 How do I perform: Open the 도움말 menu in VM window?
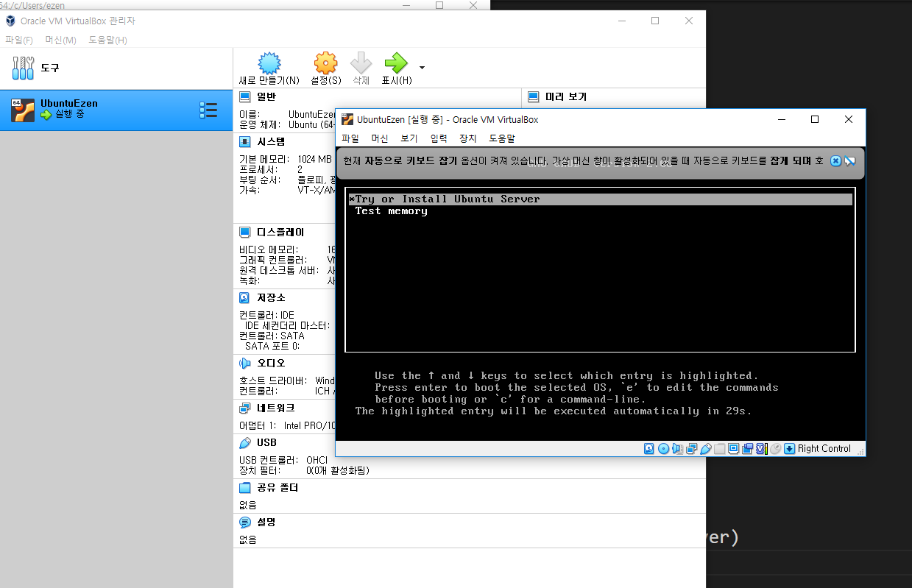click(502, 138)
